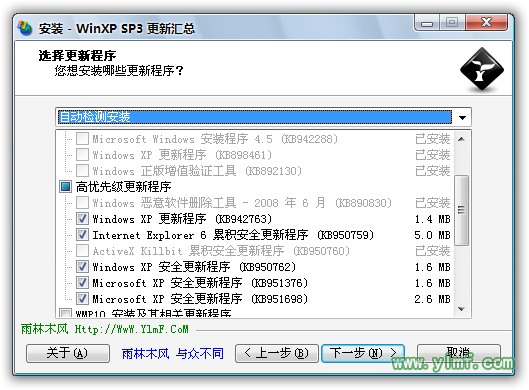Toggle the WMP10 update group checkbox
Screen dimensions: 529x390
click(x=65, y=313)
